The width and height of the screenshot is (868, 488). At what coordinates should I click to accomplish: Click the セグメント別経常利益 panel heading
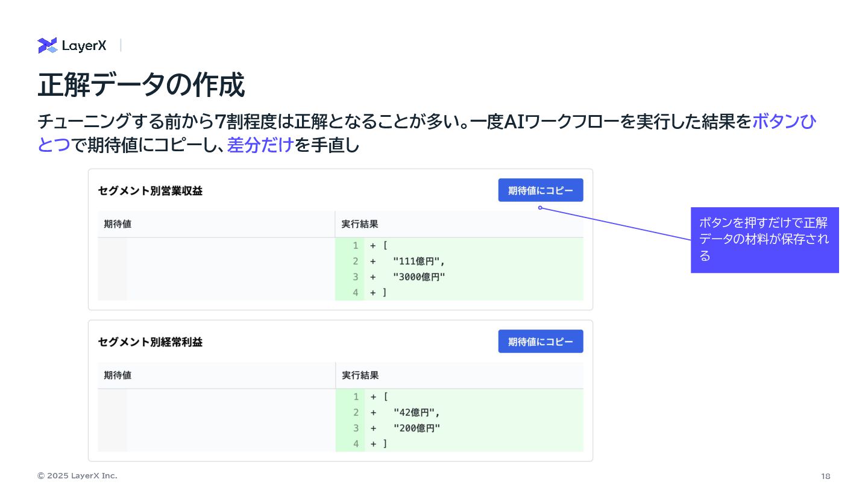[150, 342]
